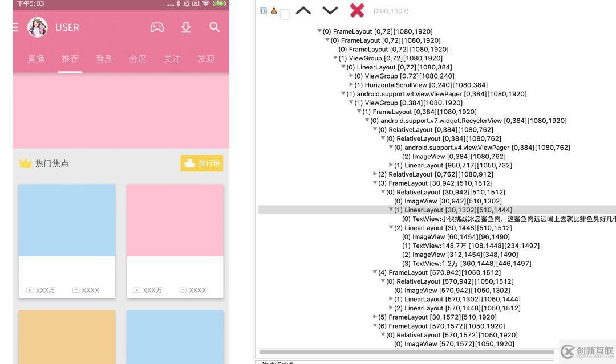Select TextView:1.2万 row
The width and height of the screenshot is (616, 364).
(467, 264)
